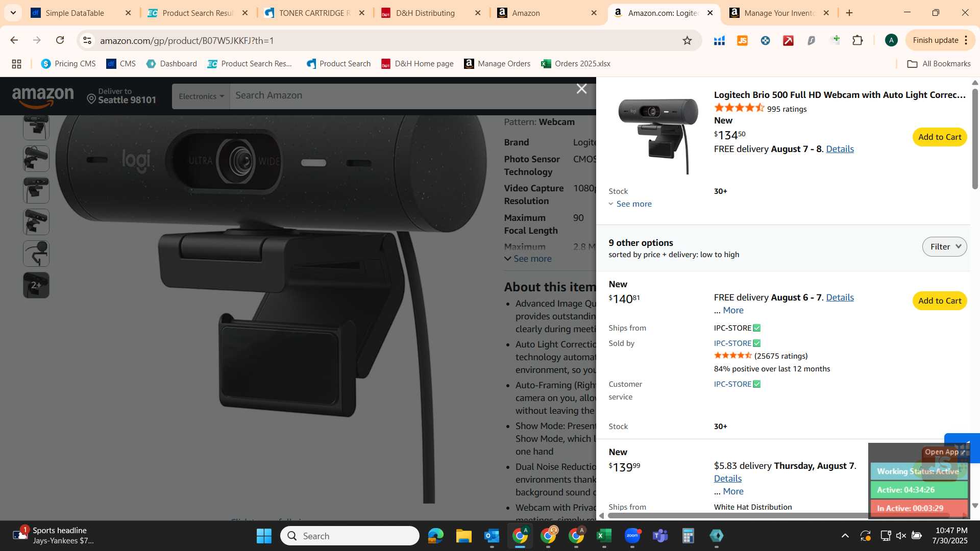Click the offers panel vertical scrollbar
Viewport: 980px width, 551px height.
(975, 139)
